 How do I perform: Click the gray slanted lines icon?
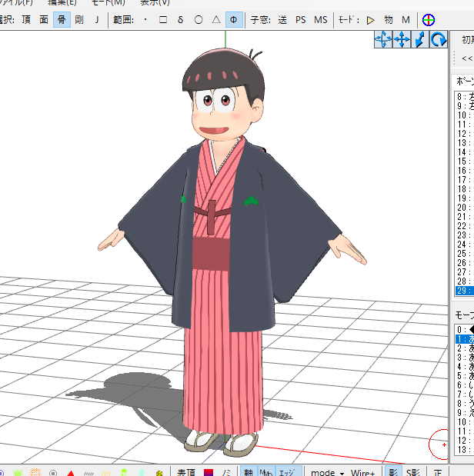[88, 473]
